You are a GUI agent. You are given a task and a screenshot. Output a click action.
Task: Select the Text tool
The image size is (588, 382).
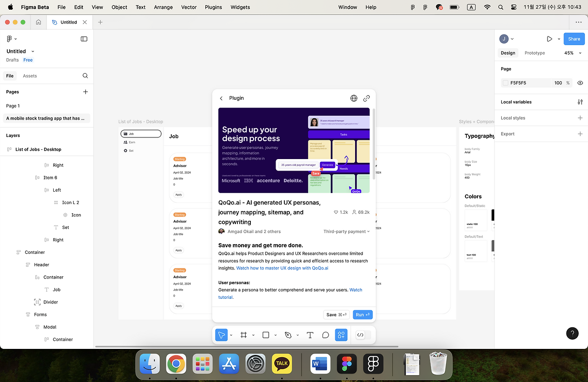click(x=310, y=335)
